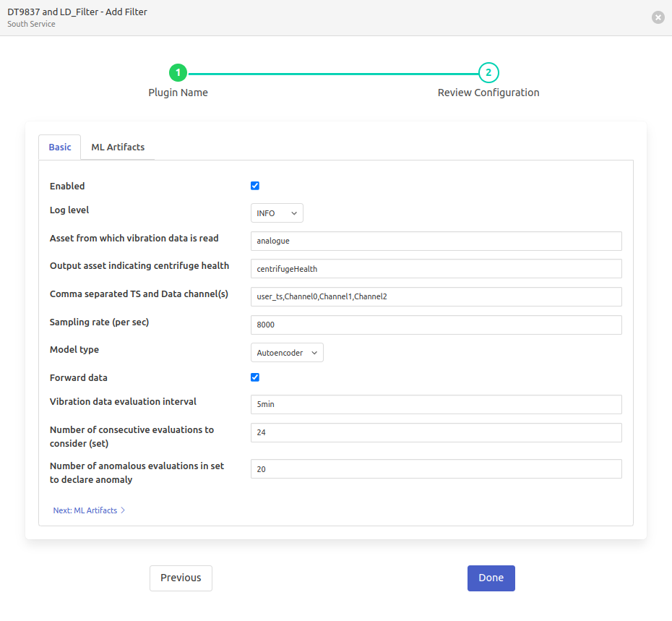Click the Sampling rate input field
Image resolution: width=672 pixels, height=621 pixels.
(x=436, y=325)
